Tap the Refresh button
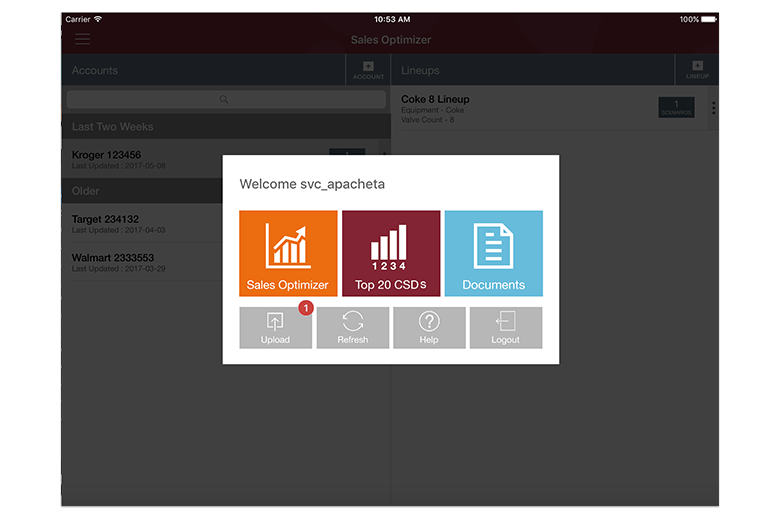 pyautogui.click(x=353, y=327)
